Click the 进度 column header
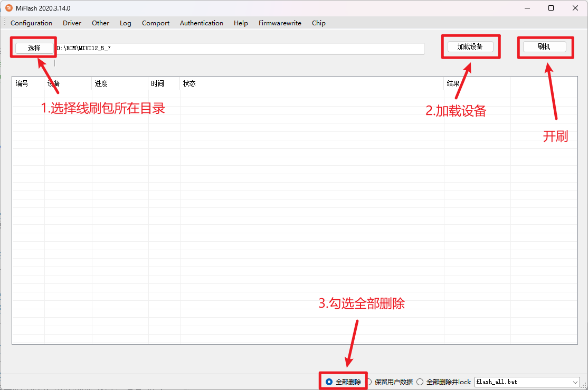The image size is (588, 390). coord(101,83)
